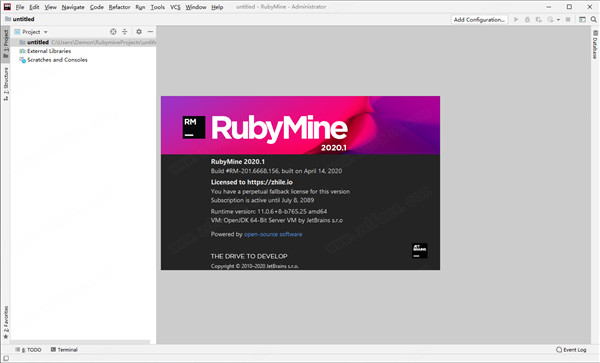Image resolution: width=600 pixels, height=363 pixels.
Task: Click the RM logo on the About splash
Action: 194,127
